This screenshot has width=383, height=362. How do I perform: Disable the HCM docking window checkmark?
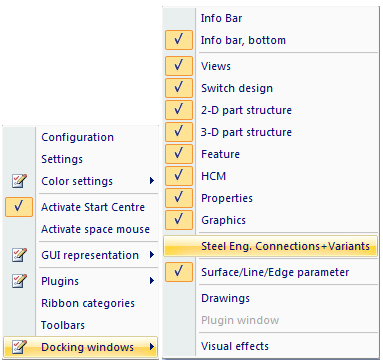click(x=179, y=176)
